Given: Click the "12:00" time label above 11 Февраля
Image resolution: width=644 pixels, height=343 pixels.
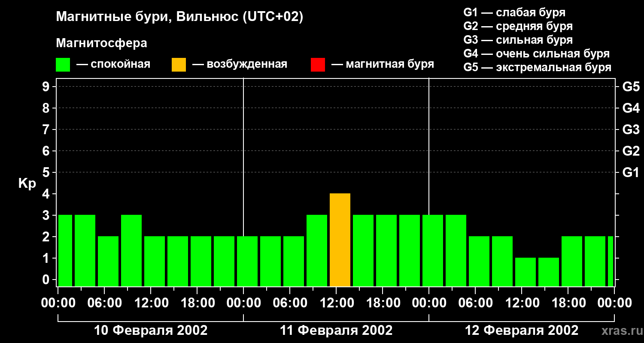Looking at the screenshot, I should [x=336, y=303].
